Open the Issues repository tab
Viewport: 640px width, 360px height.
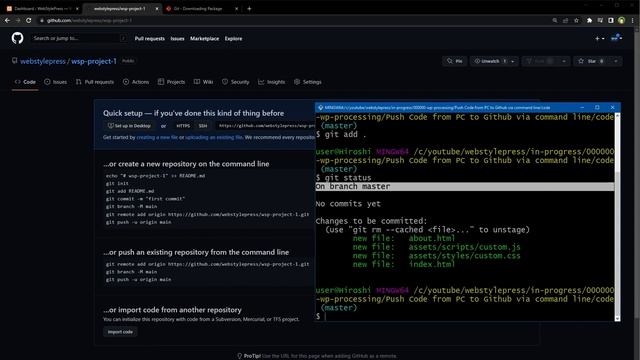(56, 82)
